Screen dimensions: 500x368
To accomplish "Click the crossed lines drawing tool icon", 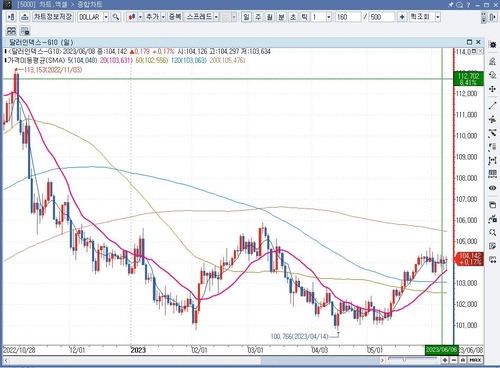I will click(492, 119).
